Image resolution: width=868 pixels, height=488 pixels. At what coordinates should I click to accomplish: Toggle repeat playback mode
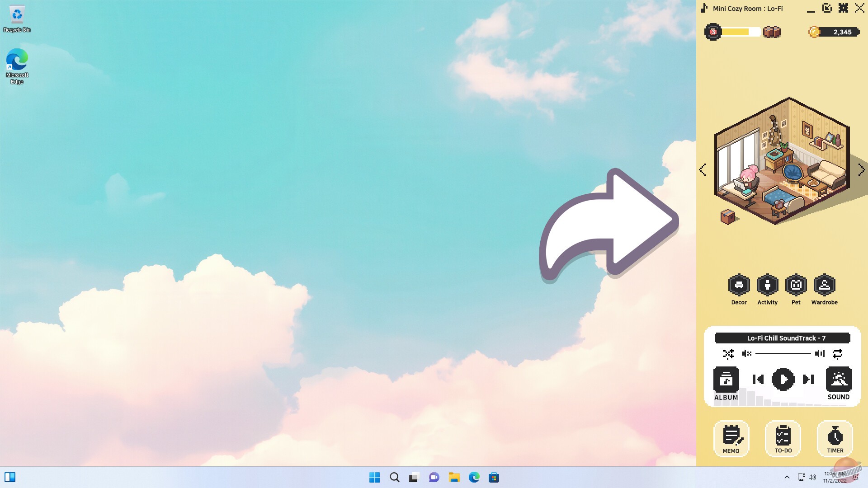point(837,354)
